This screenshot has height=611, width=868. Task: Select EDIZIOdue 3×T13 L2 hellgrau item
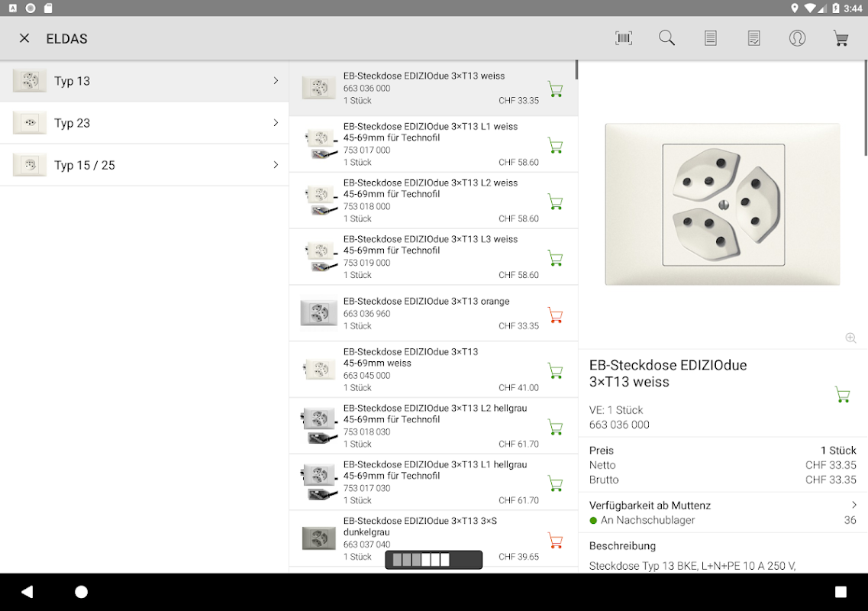pyautogui.click(x=434, y=426)
